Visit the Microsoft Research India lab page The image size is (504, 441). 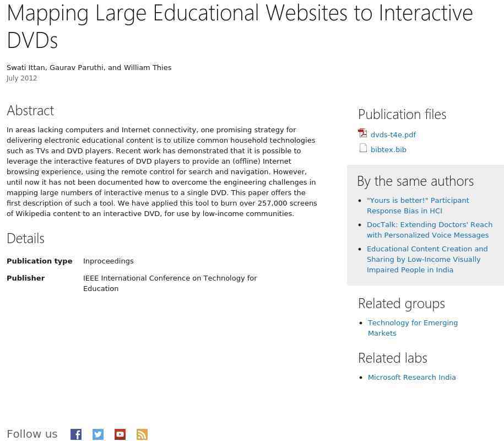click(412, 377)
